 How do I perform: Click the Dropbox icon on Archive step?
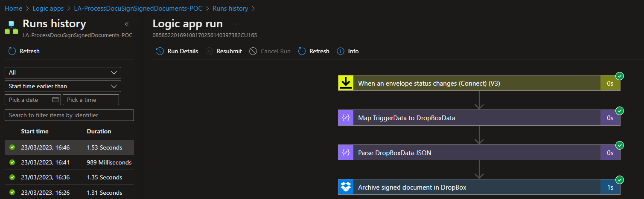pos(346,187)
